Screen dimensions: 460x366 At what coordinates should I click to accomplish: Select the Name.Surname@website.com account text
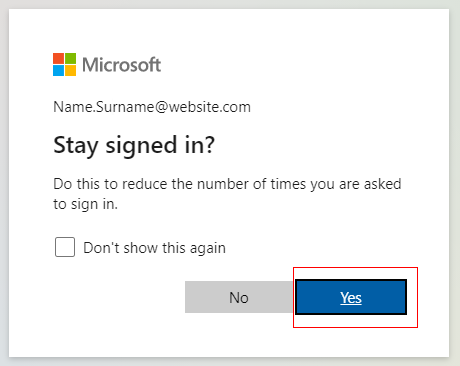pyautogui.click(x=152, y=107)
